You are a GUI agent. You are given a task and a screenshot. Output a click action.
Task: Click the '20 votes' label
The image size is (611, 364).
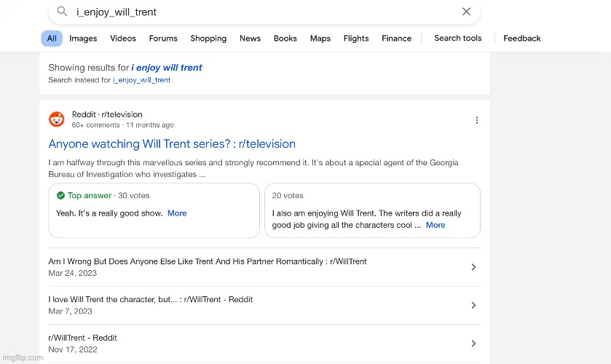(x=288, y=196)
